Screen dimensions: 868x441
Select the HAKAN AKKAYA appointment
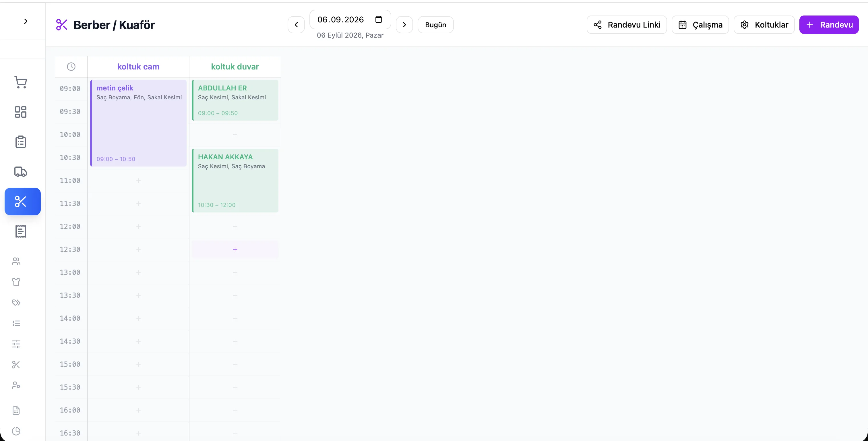click(x=235, y=180)
